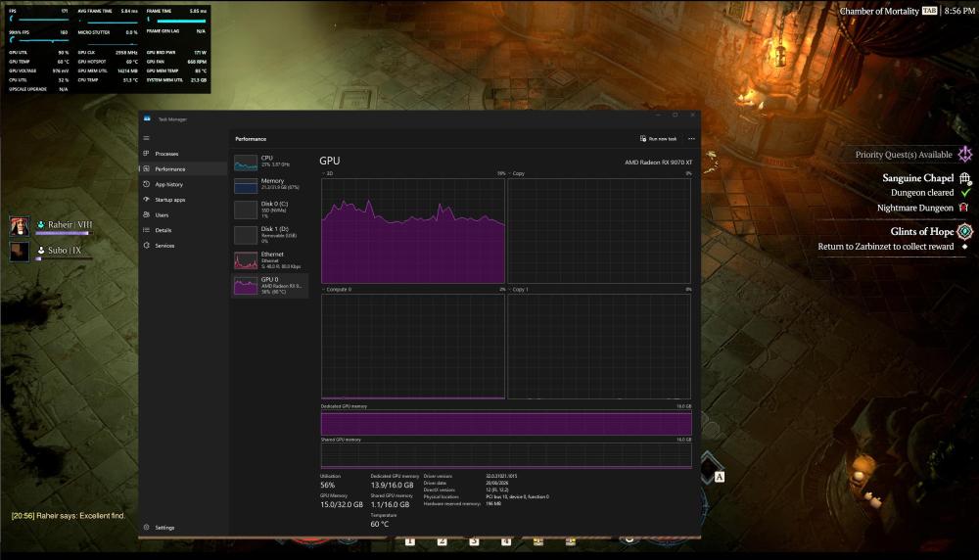The image size is (979, 560).
Task: Click the Users people icon
Action: coord(146,214)
